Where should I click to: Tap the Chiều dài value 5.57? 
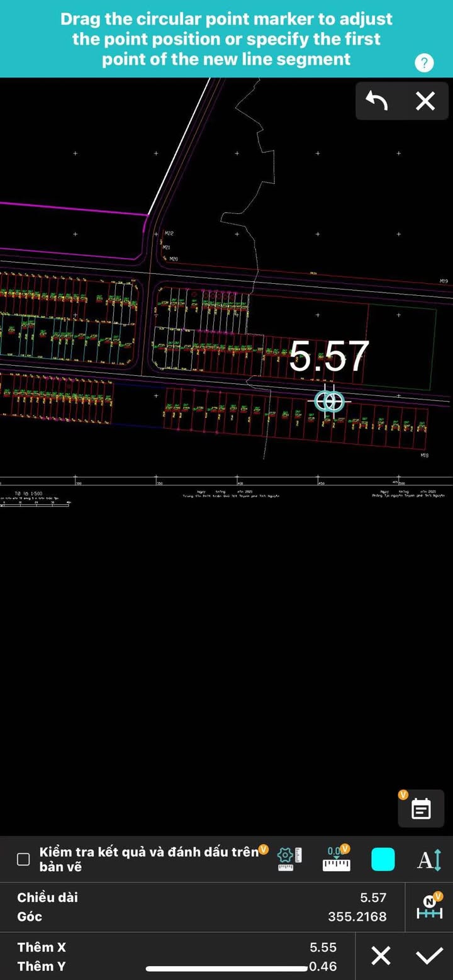[x=373, y=898]
